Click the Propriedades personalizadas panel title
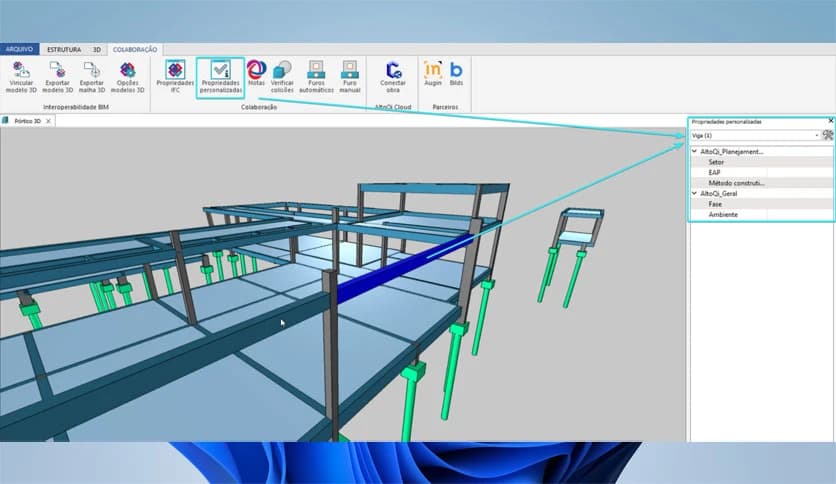Image resolution: width=836 pixels, height=484 pixels. tap(726, 122)
